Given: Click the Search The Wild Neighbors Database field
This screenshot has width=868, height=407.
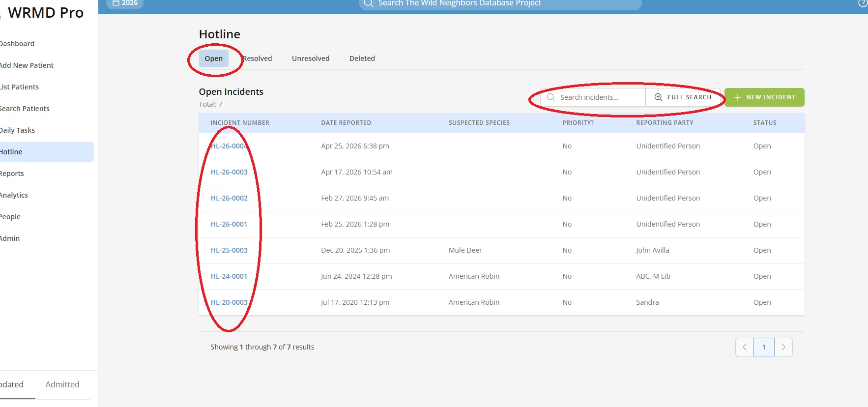Looking at the screenshot, I should click(x=500, y=3).
